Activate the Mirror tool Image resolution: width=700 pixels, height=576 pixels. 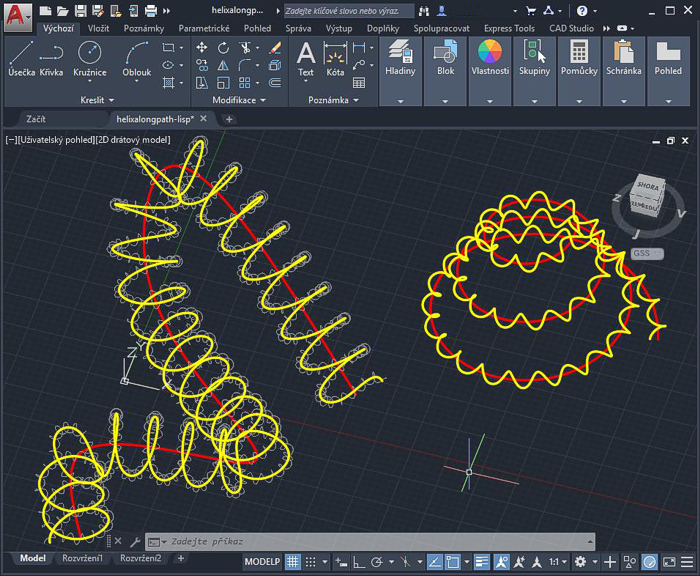[223, 65]
